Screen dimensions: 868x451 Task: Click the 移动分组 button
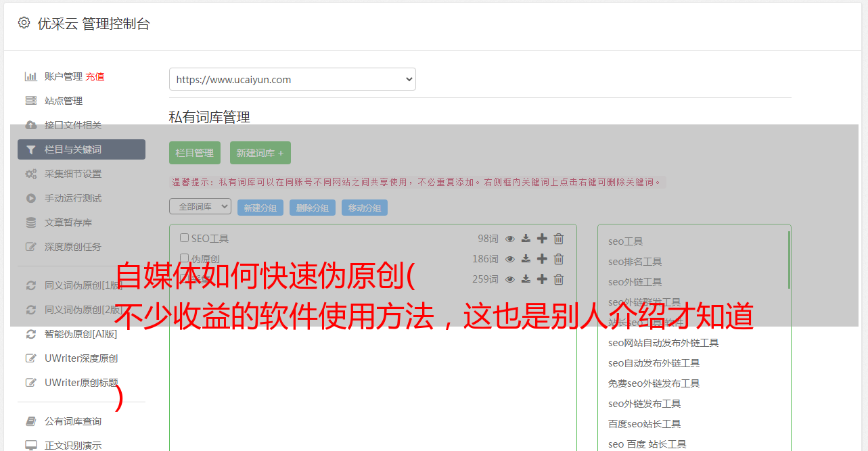pos(365,208)
